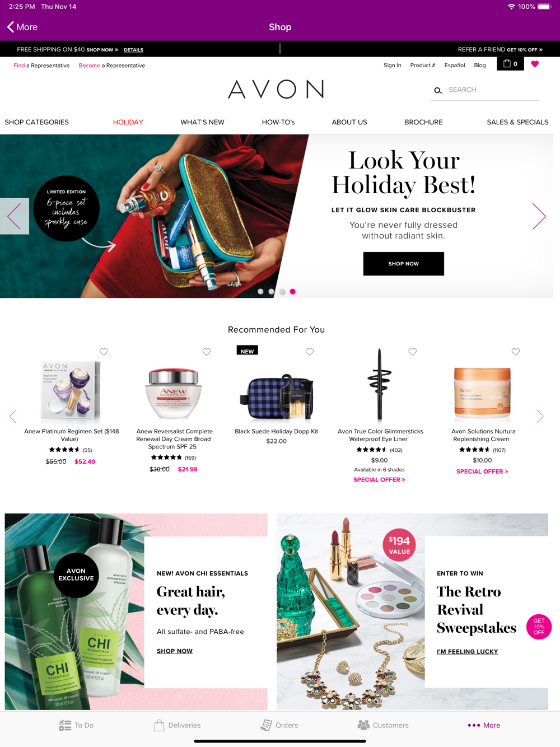Show next hero banner slide
This screenshot has width=560, height=747.
coord(539,216)
